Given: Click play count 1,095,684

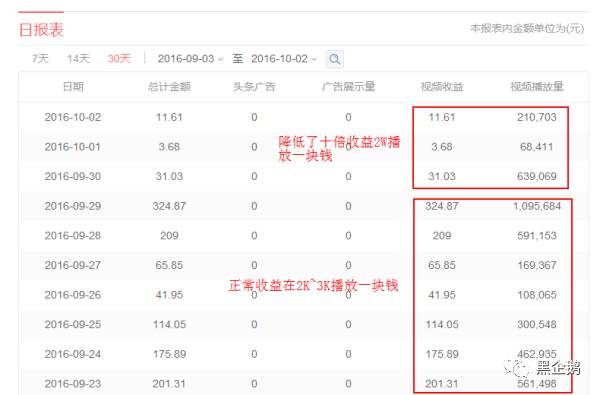Looking at the screenshot, I should 537,206.
